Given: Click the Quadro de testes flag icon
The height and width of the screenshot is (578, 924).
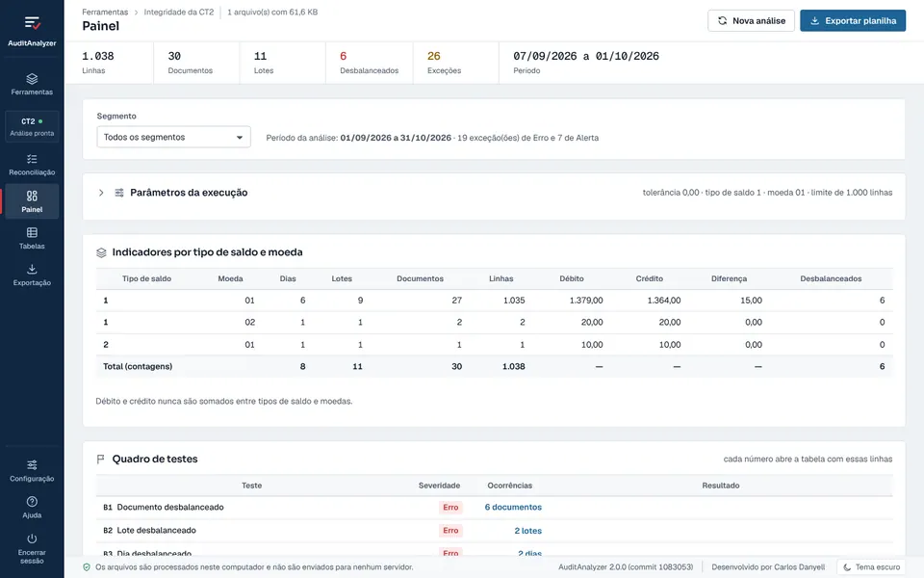Looking at the screenshot, I should [101, 459].
